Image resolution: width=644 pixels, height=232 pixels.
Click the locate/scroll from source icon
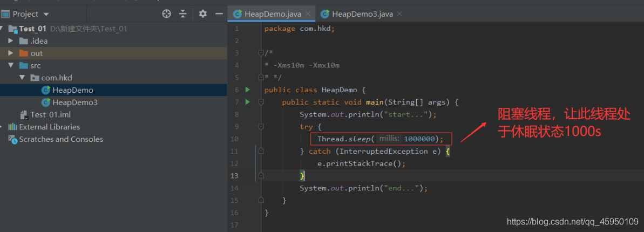pyautogui.click(x=167, y=13)
